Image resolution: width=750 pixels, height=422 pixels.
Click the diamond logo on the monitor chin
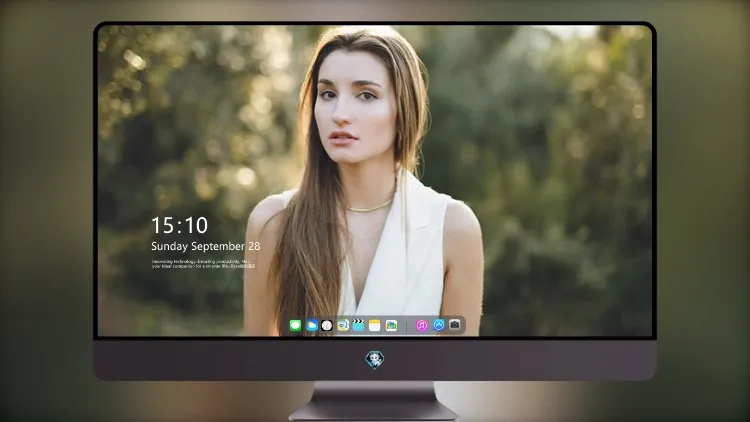(x=375, y=359)
